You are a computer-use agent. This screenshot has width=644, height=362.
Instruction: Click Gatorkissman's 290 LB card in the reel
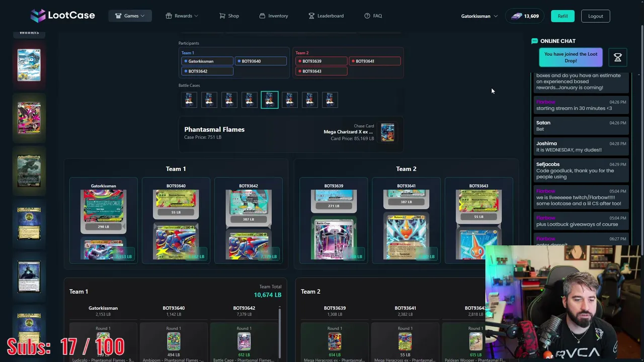[x=103, y=212]
